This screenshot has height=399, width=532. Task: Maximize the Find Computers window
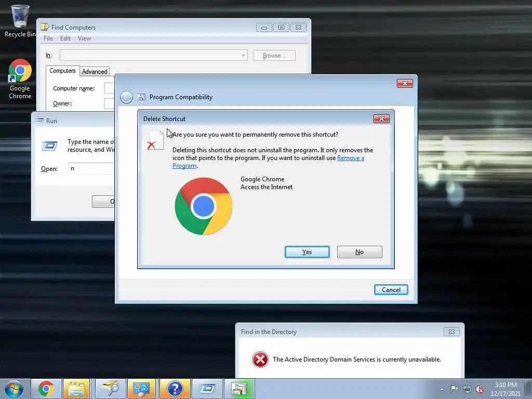click(281, 27)
